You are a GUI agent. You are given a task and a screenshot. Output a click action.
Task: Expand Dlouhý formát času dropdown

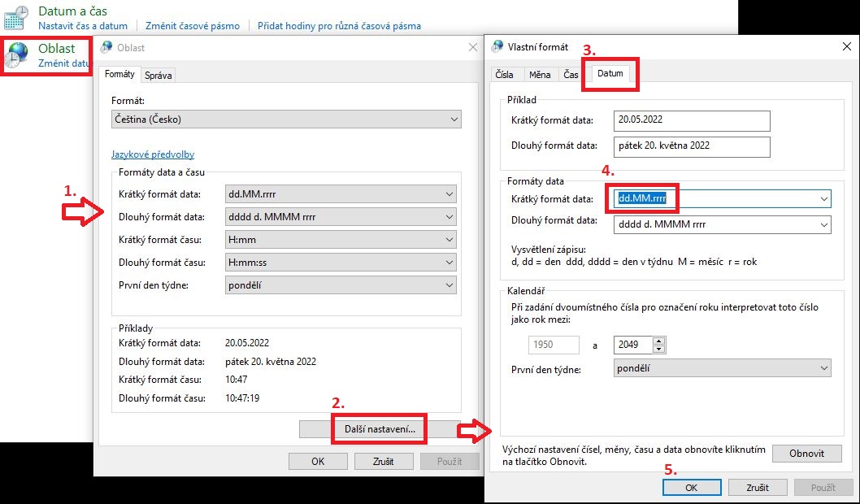449,263
